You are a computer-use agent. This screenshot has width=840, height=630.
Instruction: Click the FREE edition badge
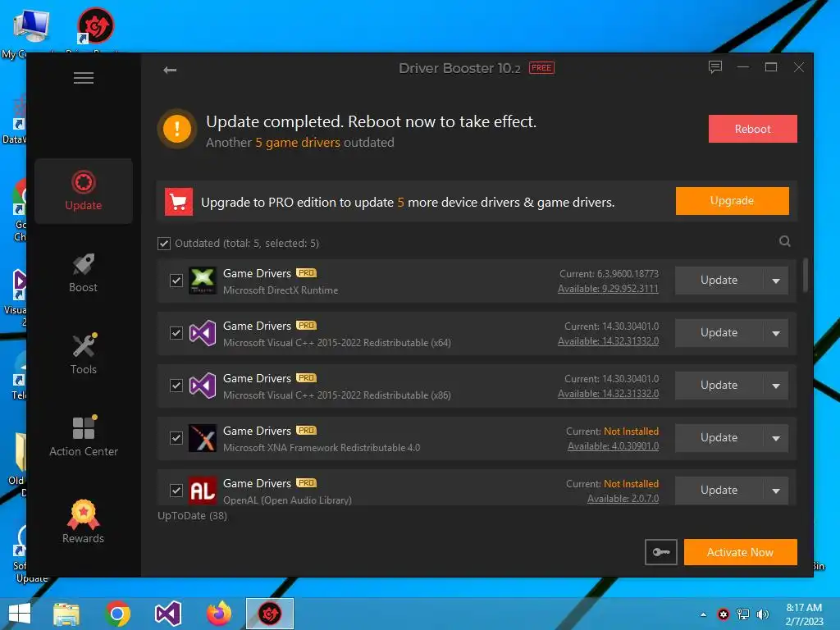click(x=541, y=68)
